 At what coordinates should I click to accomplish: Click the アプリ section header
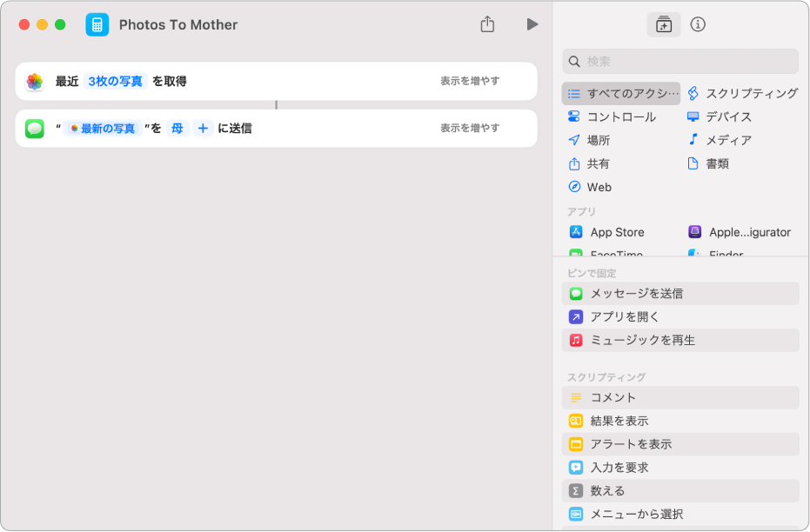click(581, 211)
